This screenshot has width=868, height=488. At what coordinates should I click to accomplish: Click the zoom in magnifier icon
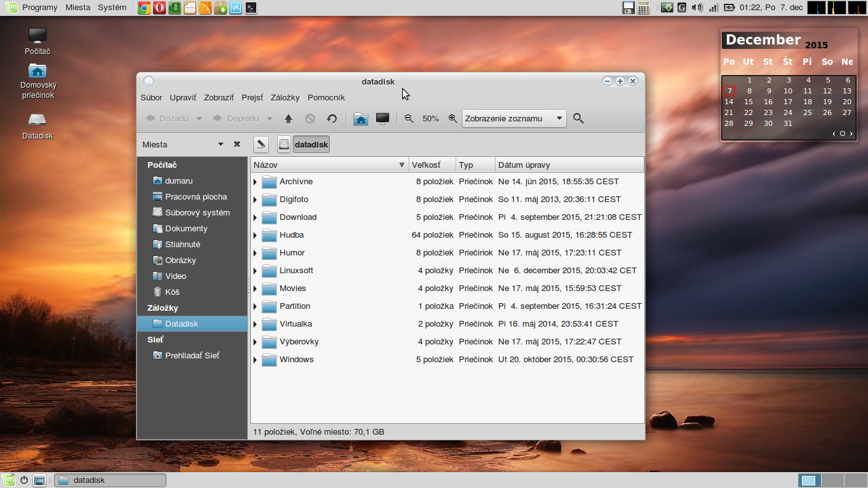pyautogui.click(x=452, y=119)
